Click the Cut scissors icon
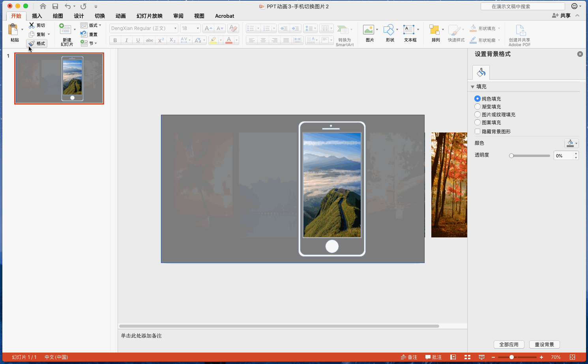The height and width of the screenshot is (364, 588). click(32, 25)
